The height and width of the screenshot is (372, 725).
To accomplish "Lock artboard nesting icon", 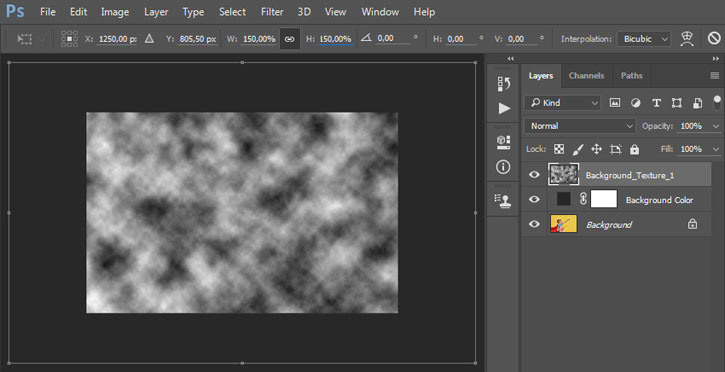I will [615, 149].
